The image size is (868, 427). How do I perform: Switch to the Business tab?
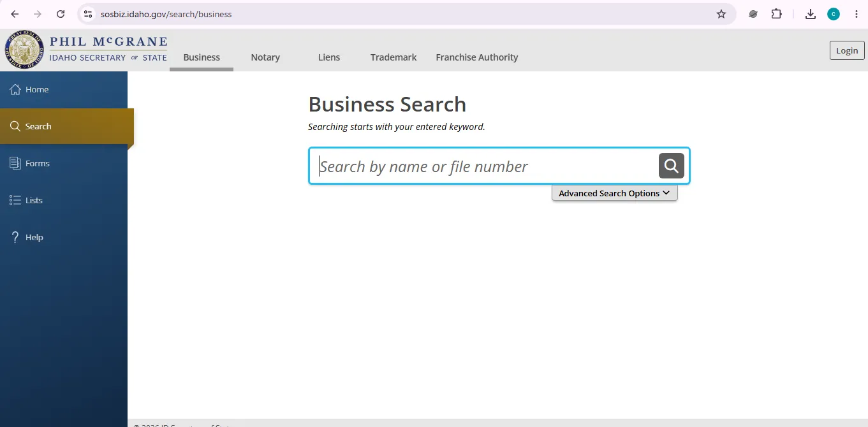pos(202,57)
